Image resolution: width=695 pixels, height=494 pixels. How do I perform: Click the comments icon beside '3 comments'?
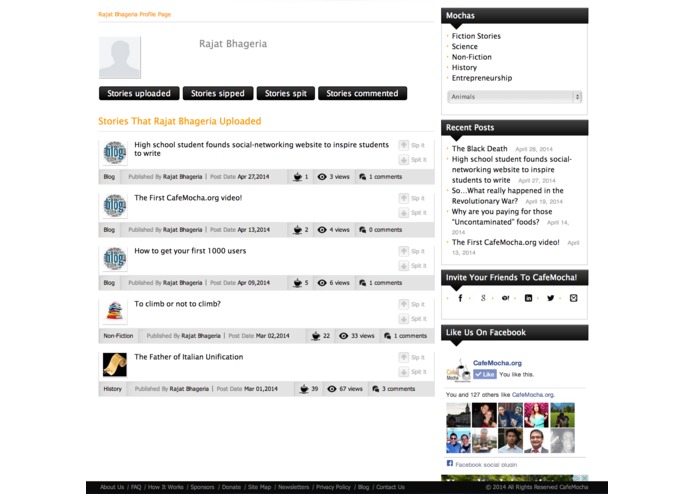(375, 389)
